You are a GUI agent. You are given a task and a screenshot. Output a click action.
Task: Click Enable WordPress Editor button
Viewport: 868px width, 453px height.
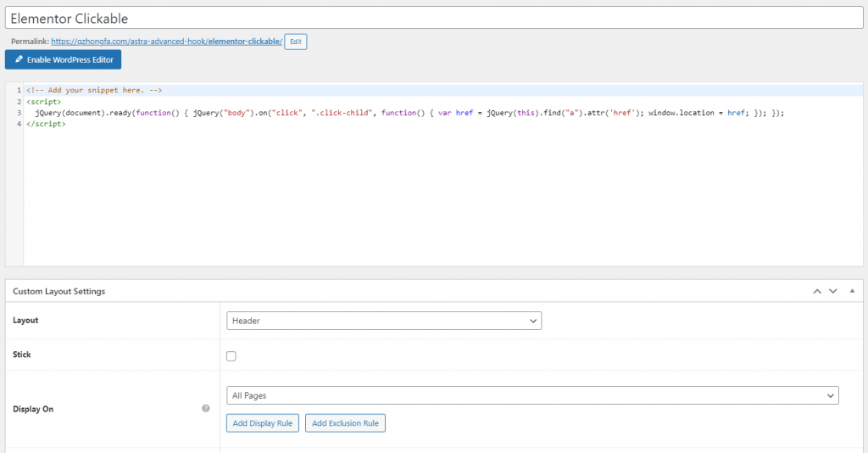pyautogui.click(x=63, y=60)
